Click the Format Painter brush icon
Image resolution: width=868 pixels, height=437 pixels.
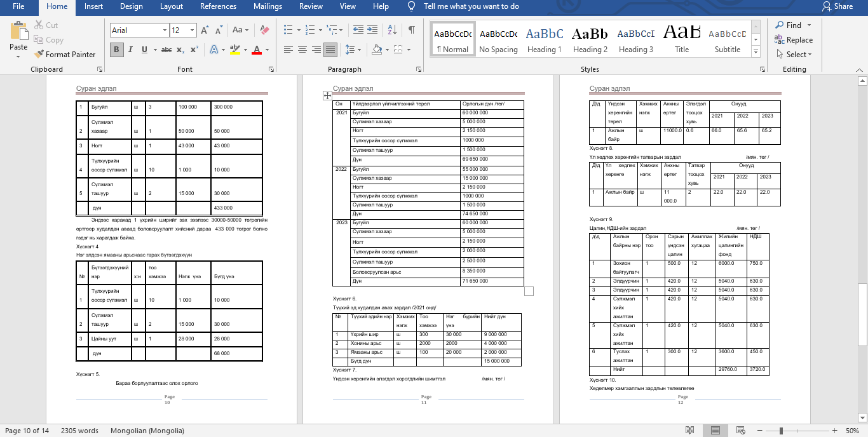(39, 55)
